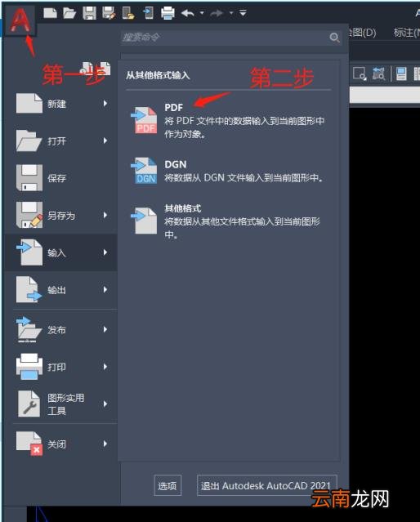Click the search magnifier icon
The width and height of the screenshot is (420, 522).
[x=334, y=38]
